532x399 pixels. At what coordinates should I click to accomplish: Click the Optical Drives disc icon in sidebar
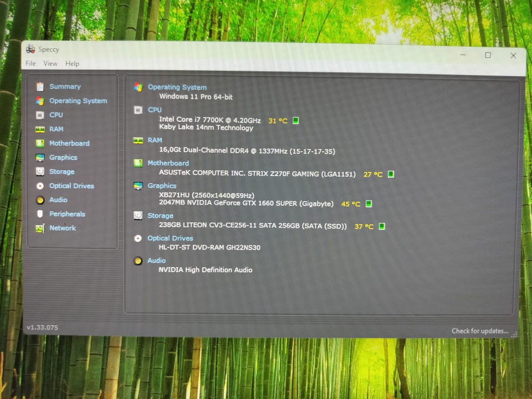[40, 186]
